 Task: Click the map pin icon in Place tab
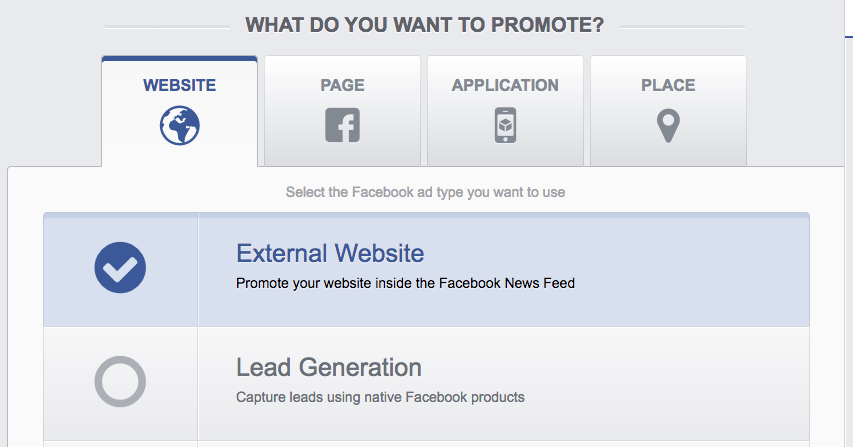click(668, 126)
